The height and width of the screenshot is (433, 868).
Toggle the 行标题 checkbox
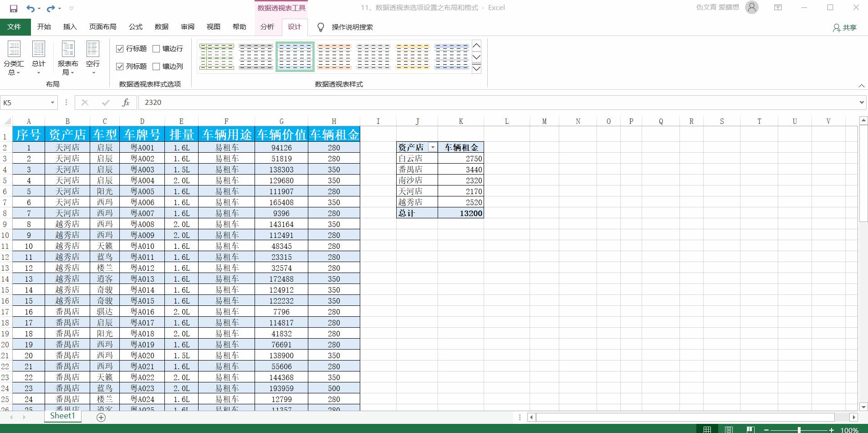tap(120, 49)
